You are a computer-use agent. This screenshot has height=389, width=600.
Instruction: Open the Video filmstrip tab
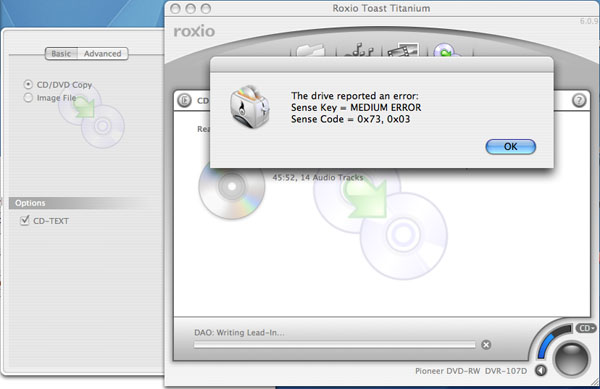403,50
